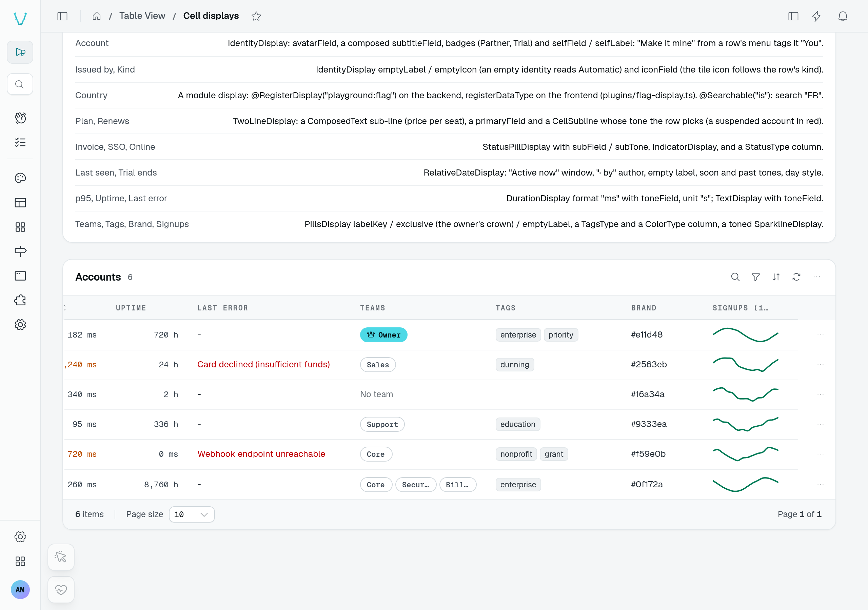The width and height of the screenshot is (868, 610).
Task: Open the right side panel icon
Action: pyautogui.click(x=793, y=16)
